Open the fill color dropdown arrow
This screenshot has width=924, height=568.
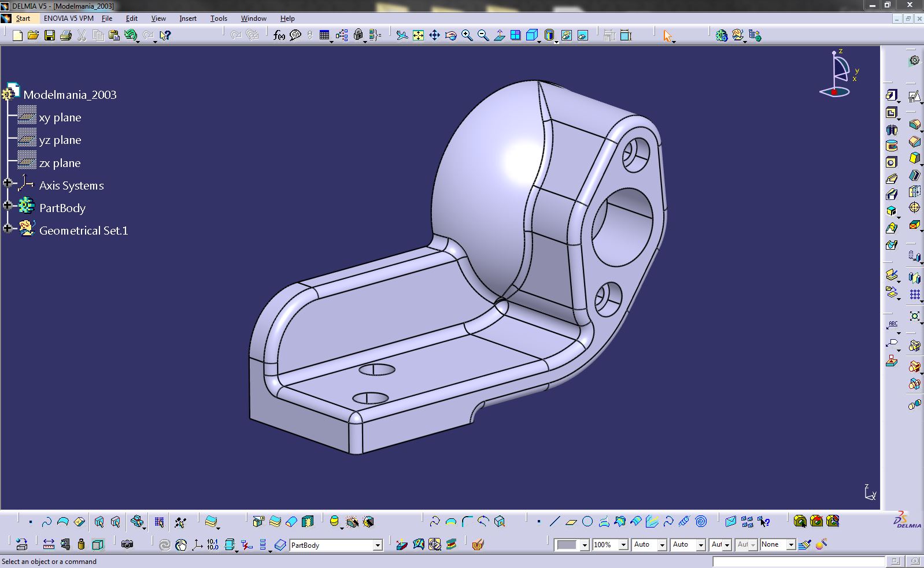coord(584,545)
